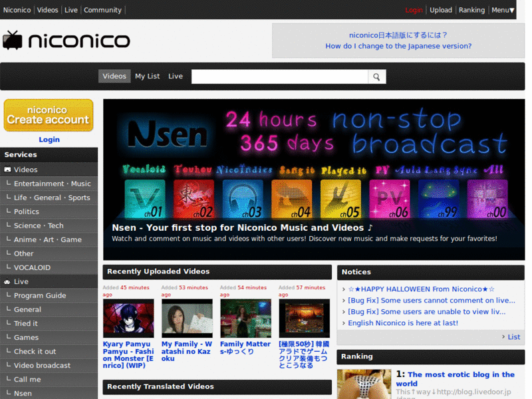Open Politics category
The height and width of the screenshot is (399, 532).
tap(27, 211)
